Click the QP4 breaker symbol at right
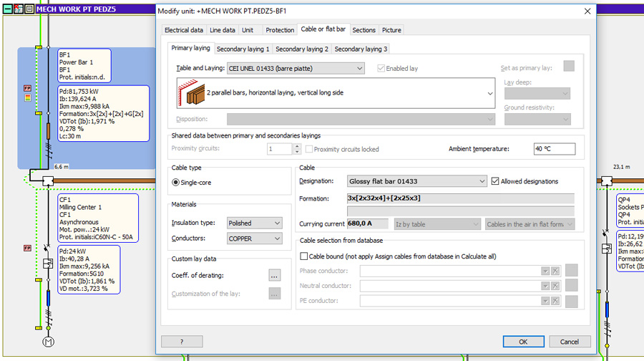The width and height of the screenshot is (644, 361). click(607, 248)
